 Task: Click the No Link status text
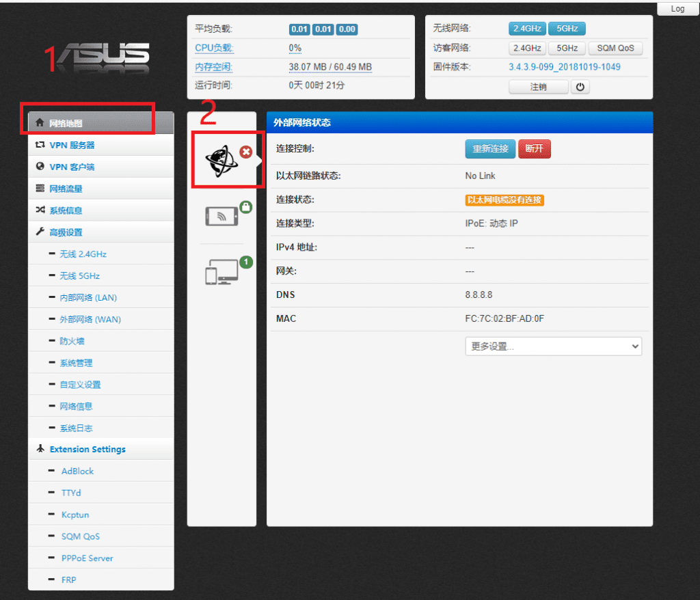point(480,176)
